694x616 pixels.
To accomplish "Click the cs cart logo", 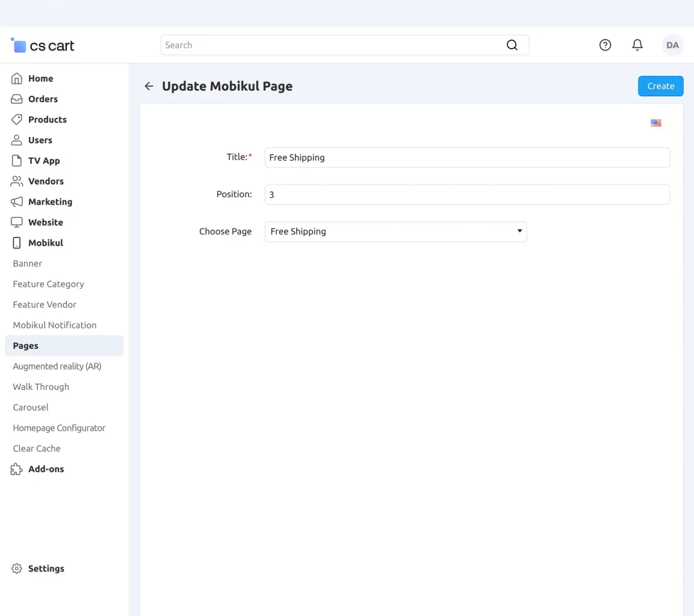I will [x=43, y=46].
